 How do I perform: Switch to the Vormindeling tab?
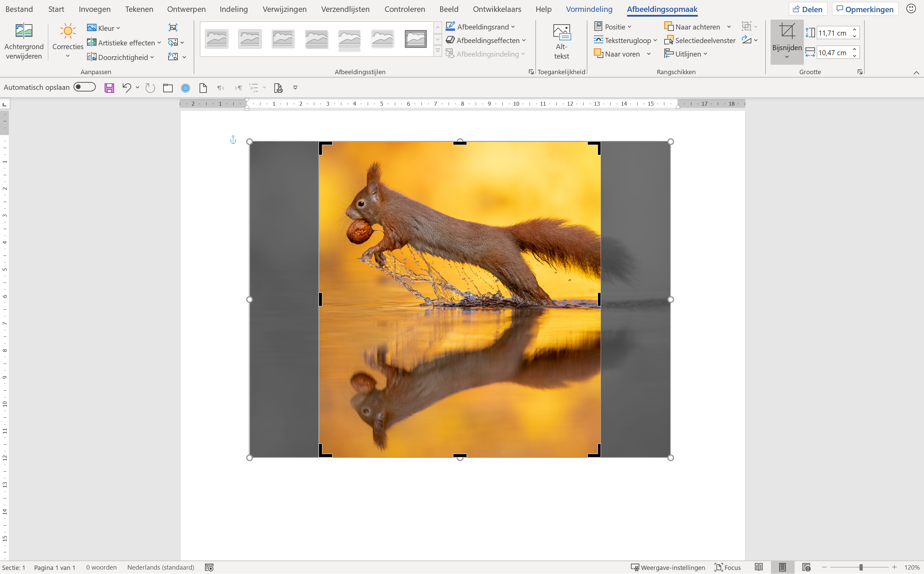[589, 9]
